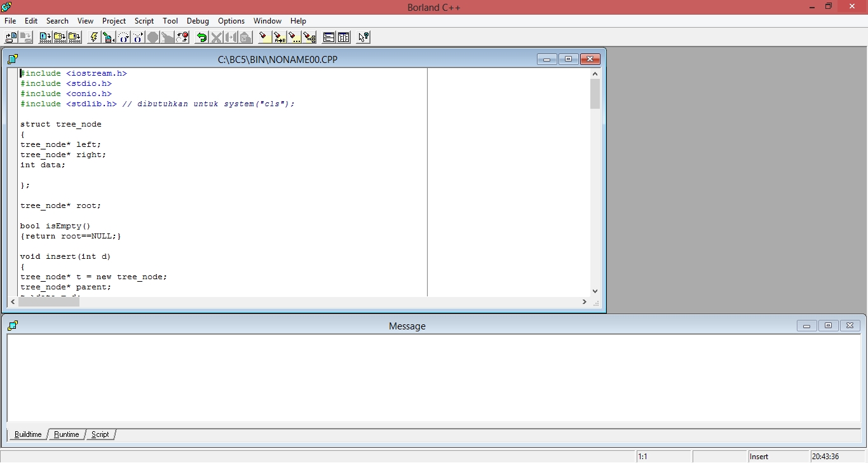Screen dimensions: 868x463
Task: Minimize the Message window
Action: point(807,326)
